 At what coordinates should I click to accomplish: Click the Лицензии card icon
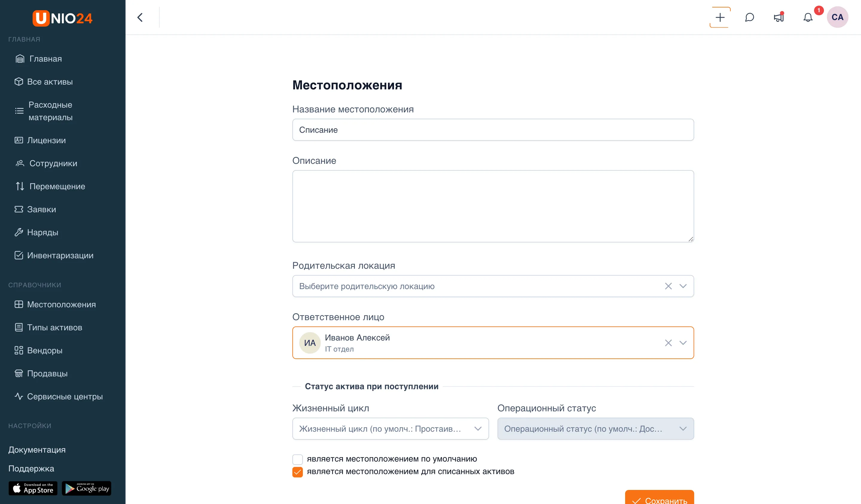[19, 140]
